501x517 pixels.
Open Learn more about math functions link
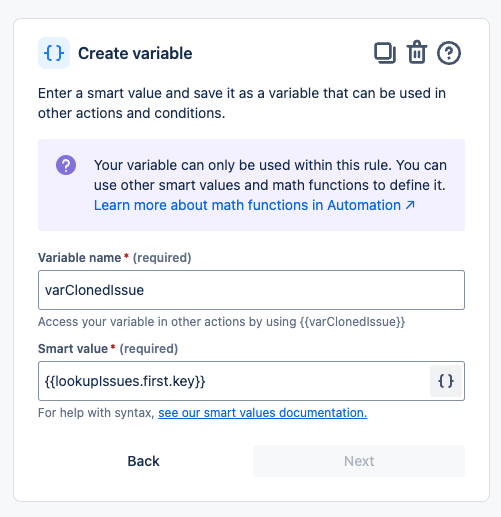click(254, 205)
